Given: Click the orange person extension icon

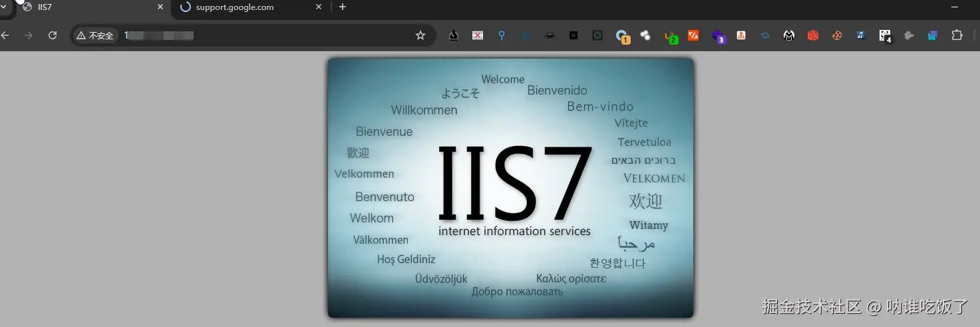Looking at the screenshot, I should coord(741,35).
